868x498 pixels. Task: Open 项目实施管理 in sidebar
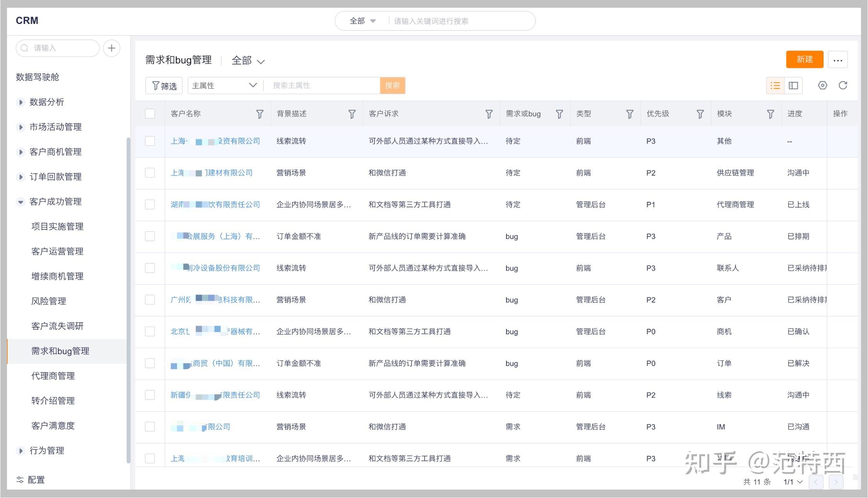pos(57,226)
